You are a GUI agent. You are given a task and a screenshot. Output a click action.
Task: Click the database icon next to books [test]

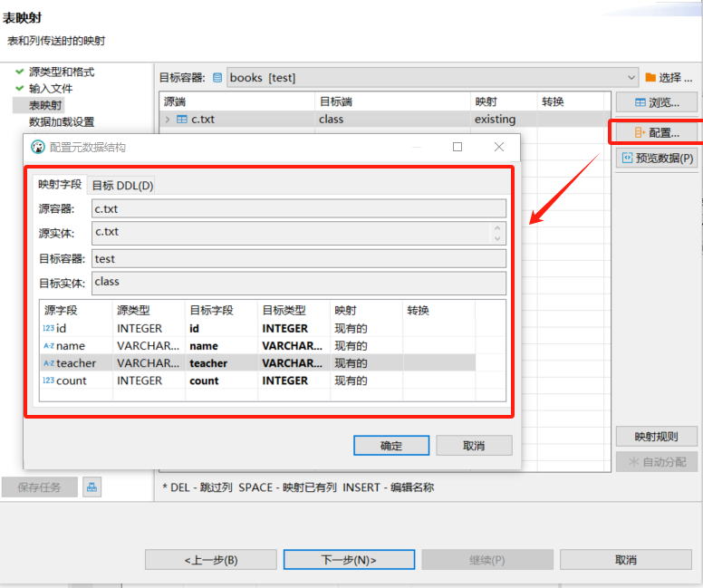click(x=217, y=78)
